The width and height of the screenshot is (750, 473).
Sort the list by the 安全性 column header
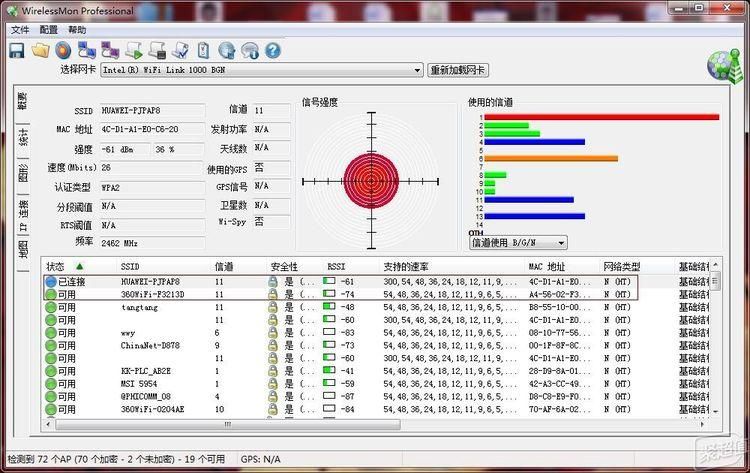[x=295, y=266]
